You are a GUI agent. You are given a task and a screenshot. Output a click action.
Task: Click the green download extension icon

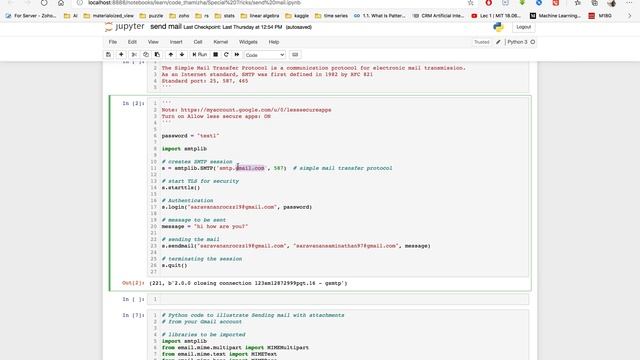click(x=522, y=3)
